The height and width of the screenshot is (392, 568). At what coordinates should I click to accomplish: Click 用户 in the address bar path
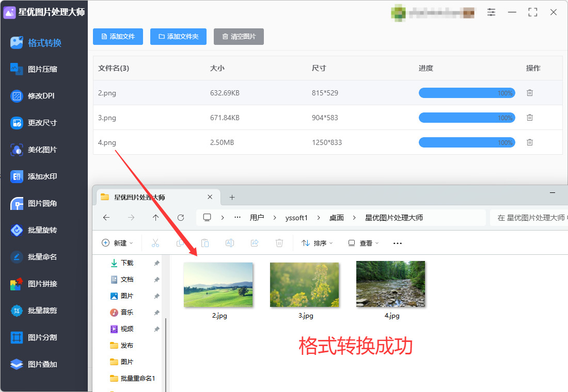point(257,218)
